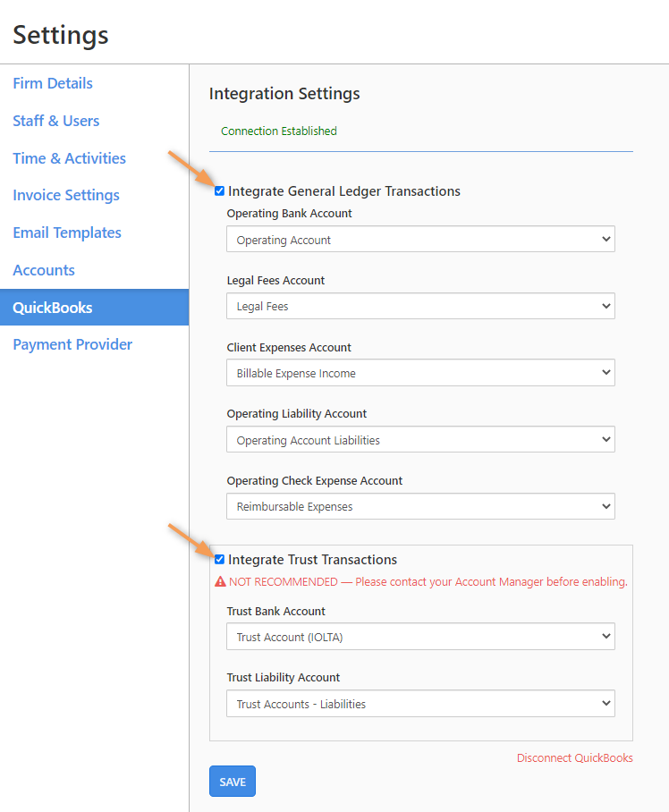The width and height of the screenshot is (669, 812).
Task: Expand the Legal Fees Account dropdown
Action: (x=420, y=306)
